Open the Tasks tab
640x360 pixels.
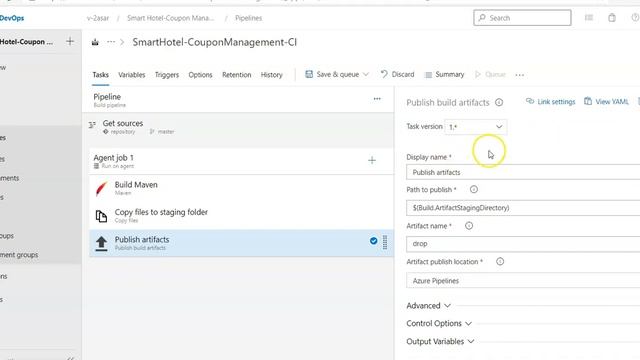point(100,75)
